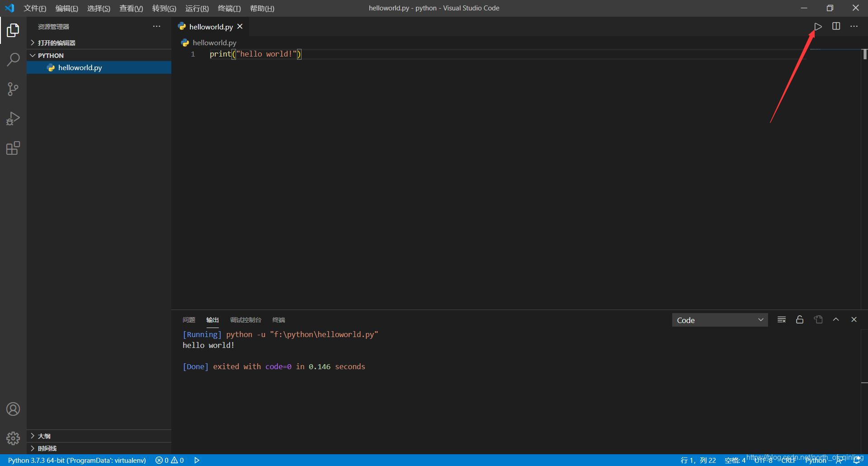
Task: Click 行 1, 列 22 cursor position
Action: coord(698,460)
